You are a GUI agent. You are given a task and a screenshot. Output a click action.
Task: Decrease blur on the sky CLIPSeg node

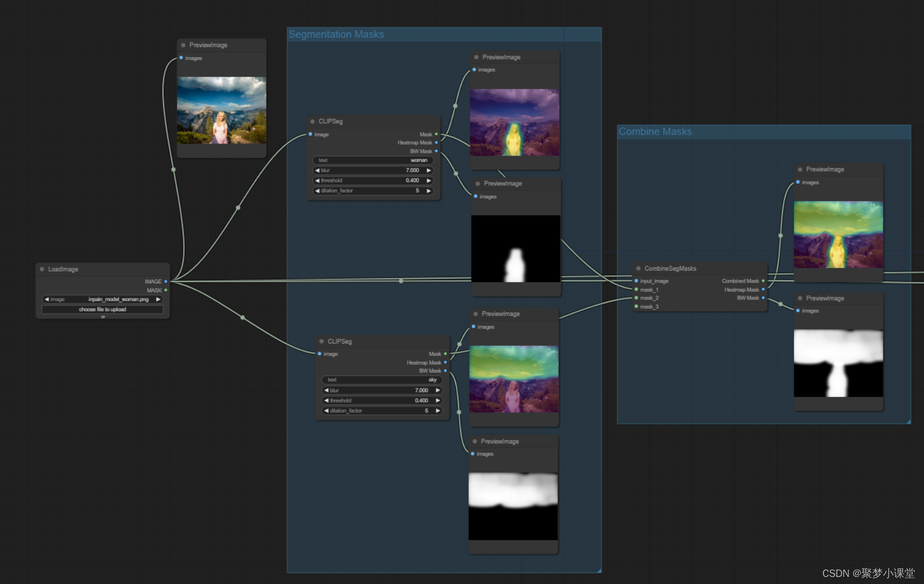click(x=327, y=390)
